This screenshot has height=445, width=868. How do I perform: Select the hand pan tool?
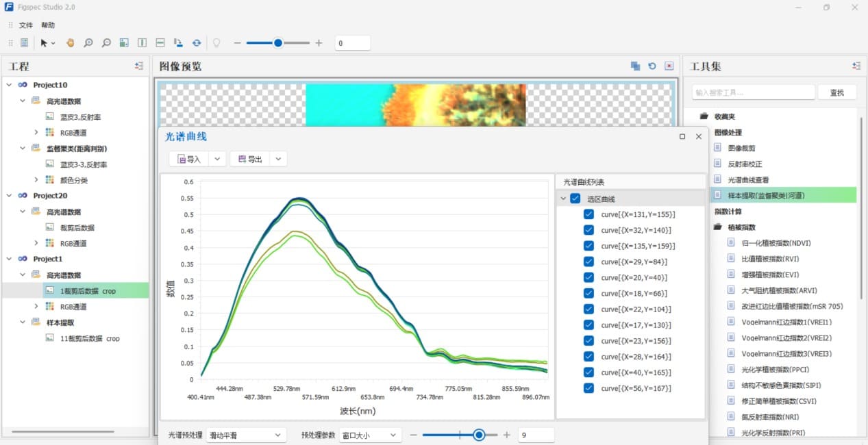[70, 43]
